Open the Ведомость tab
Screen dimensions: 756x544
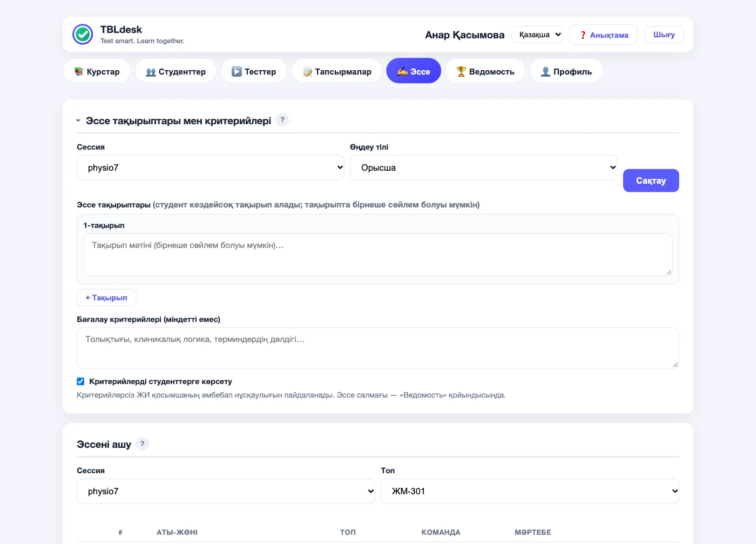(485, 71)
